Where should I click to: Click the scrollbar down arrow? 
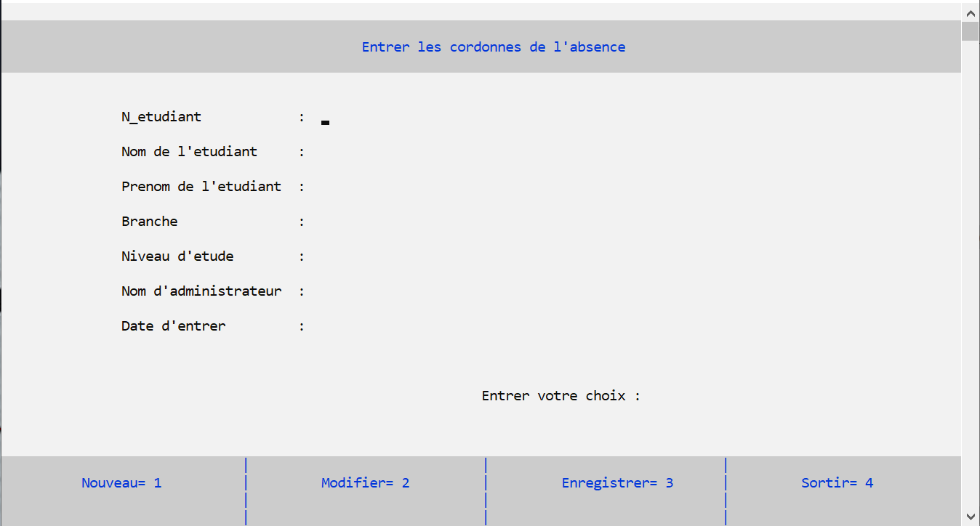(x=971, y=517)
